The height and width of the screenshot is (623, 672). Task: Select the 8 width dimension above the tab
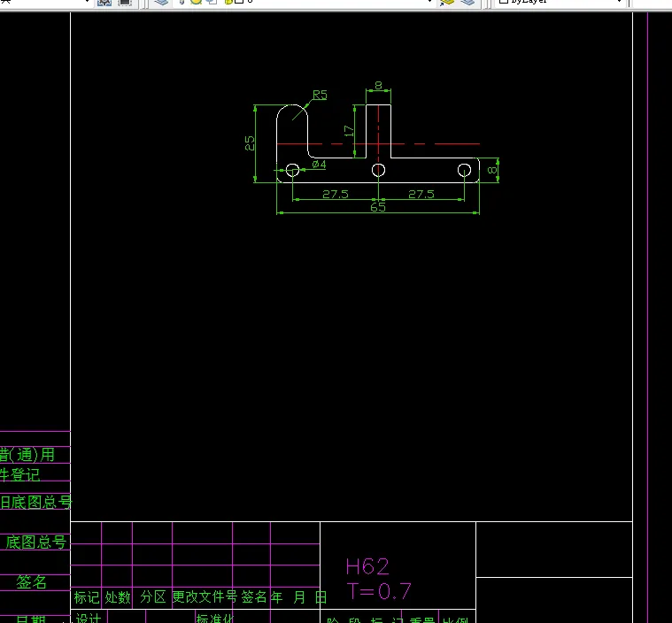(378, 85)
